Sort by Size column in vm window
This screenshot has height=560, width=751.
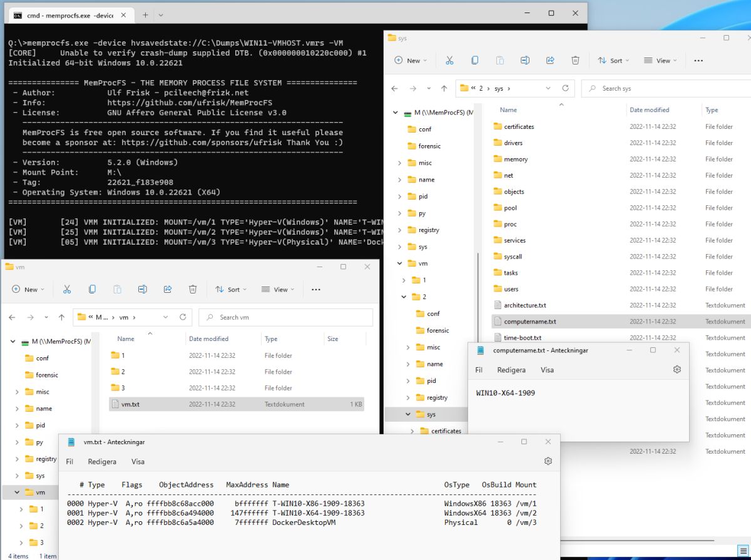point(333,339)
